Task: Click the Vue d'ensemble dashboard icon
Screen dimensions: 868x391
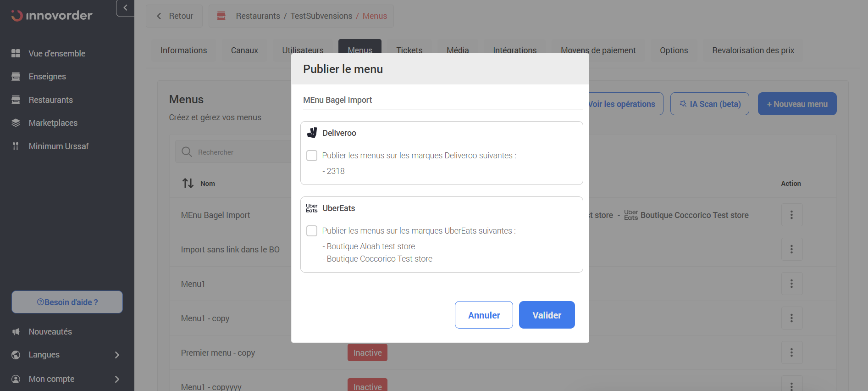Action: [16, 53]
